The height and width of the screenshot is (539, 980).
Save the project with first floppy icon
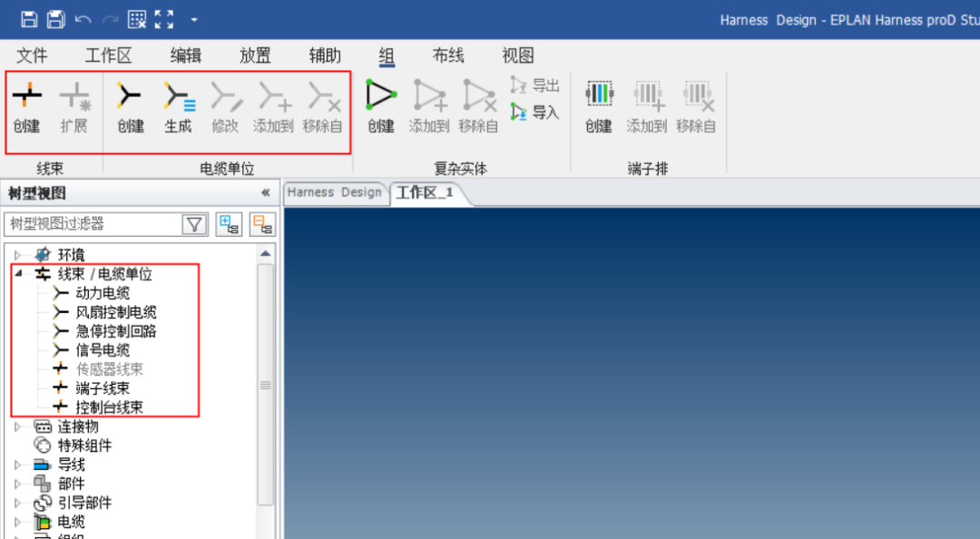point(29,19)
